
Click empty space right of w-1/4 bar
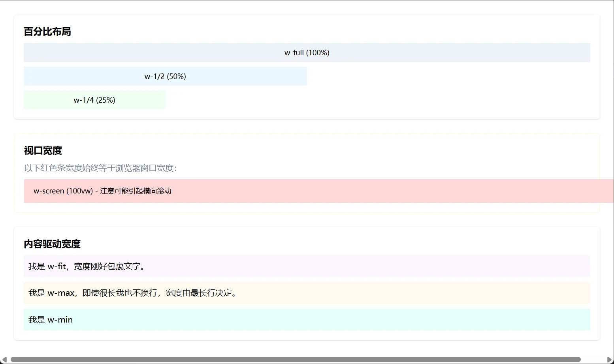point(375,100)
